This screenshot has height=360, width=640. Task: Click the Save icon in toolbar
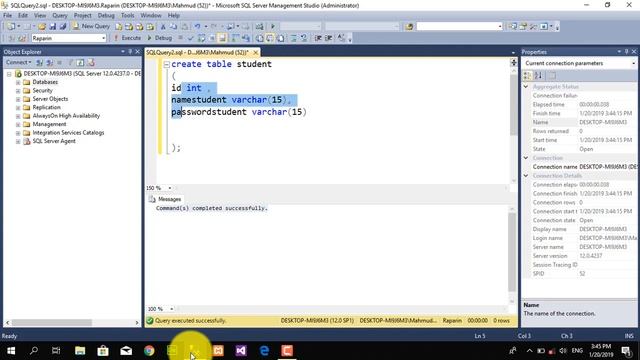coord(52,26)
